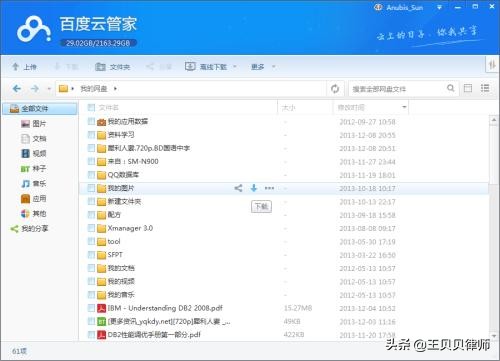This screenshot has height=361, width=500.
Task: Click the 文件夹 new folder toolbar button
Action: [112, 67]
